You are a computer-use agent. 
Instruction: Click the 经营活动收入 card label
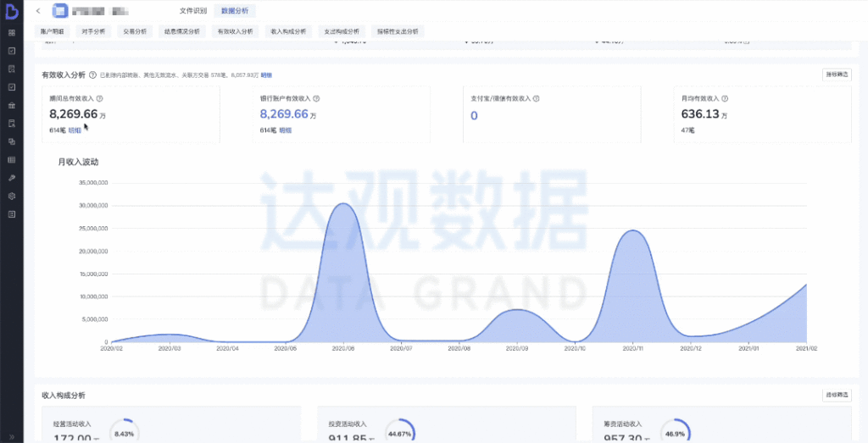click(72, 424)
